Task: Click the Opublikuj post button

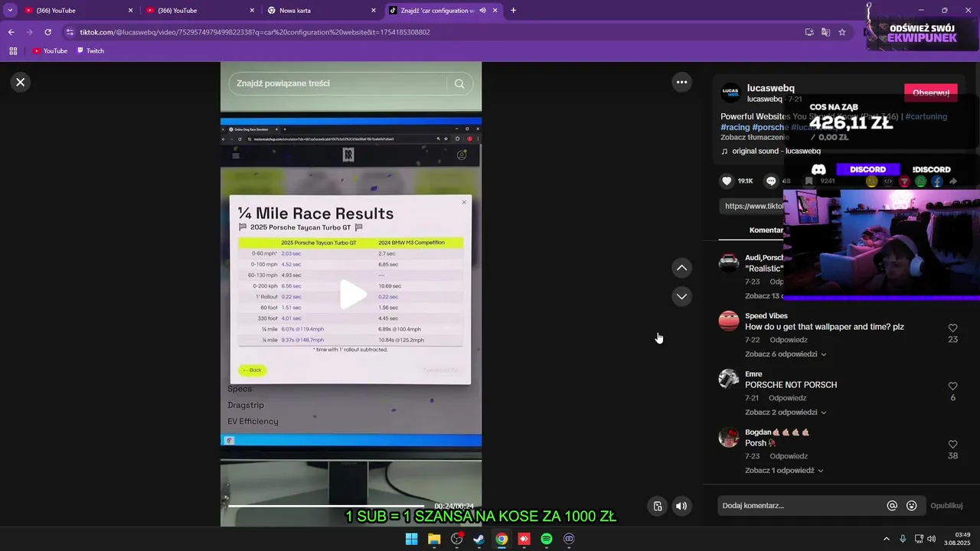Action: click(x=946, y=506)
